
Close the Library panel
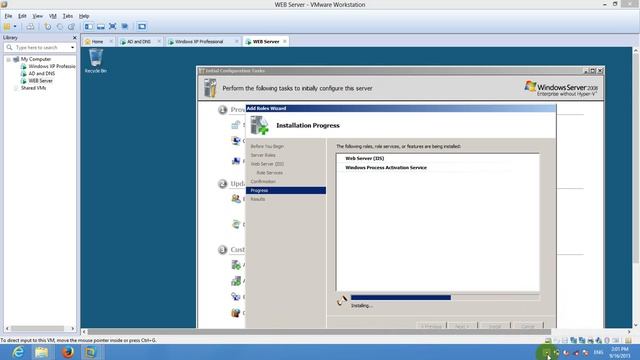[x=74, y=38]
